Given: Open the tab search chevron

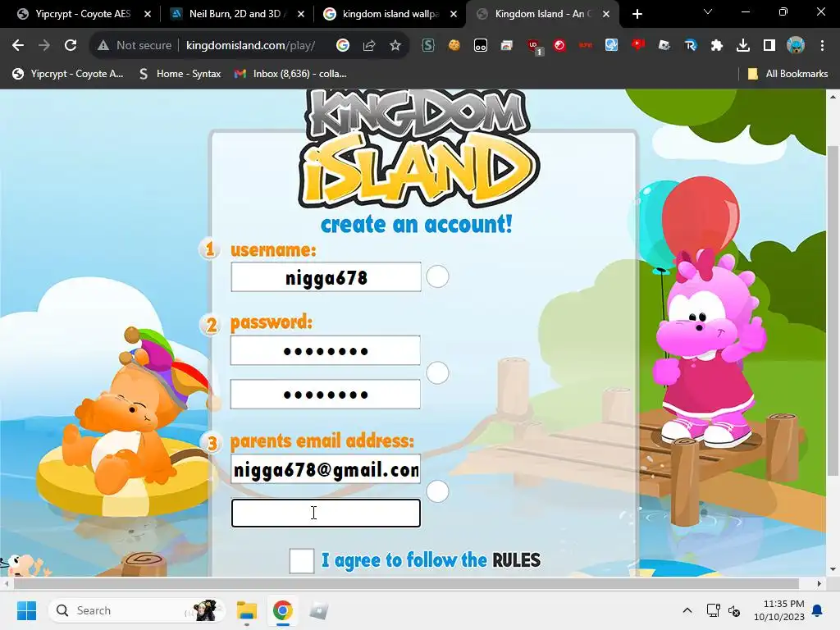Looking at the screenshot, I should point(708,11).
